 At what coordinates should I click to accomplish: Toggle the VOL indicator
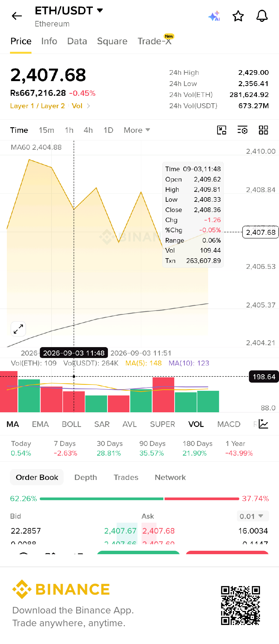coord(196,424)
